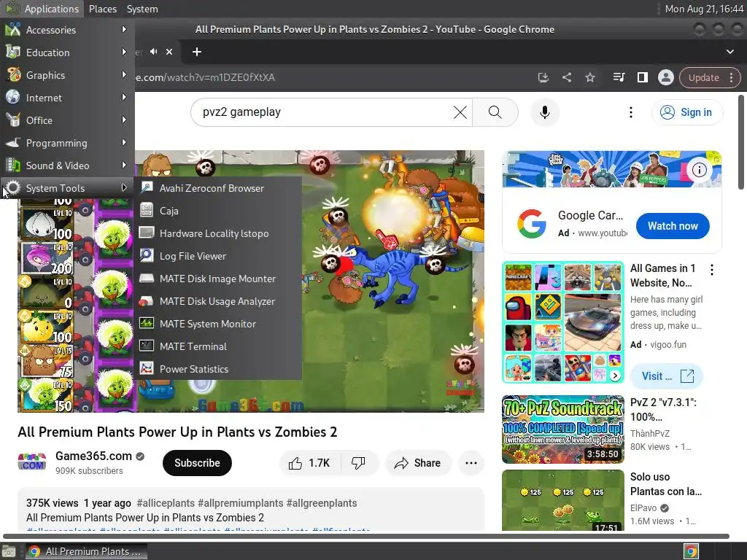747x560 pixels.
Task: Click the horizontal scrollbar at page bottom
Action: point(366,536)
